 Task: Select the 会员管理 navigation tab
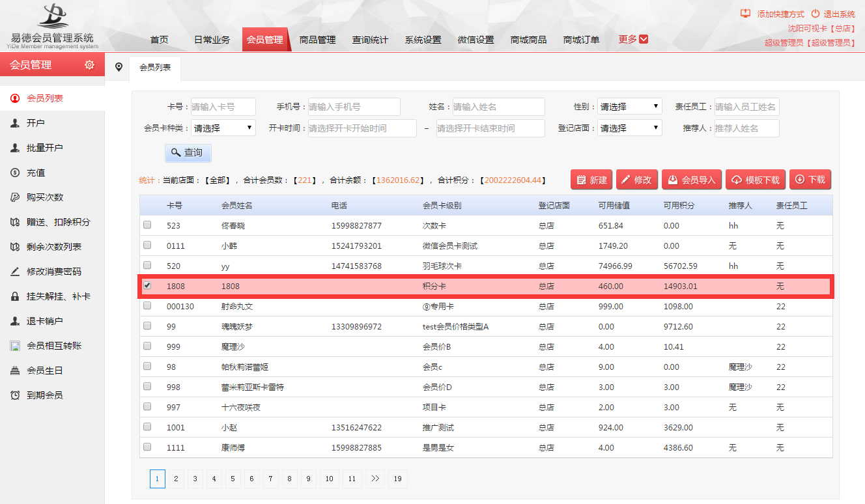click(x=265, y=40)
